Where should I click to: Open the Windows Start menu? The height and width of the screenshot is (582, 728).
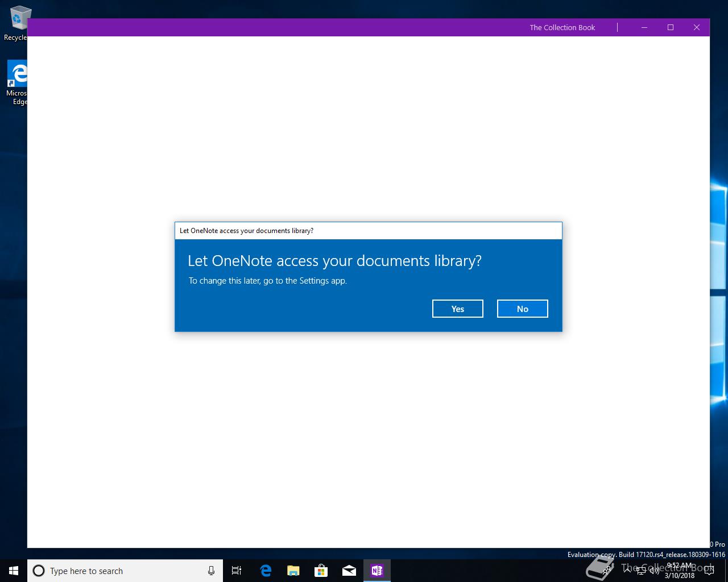point(14,571)
